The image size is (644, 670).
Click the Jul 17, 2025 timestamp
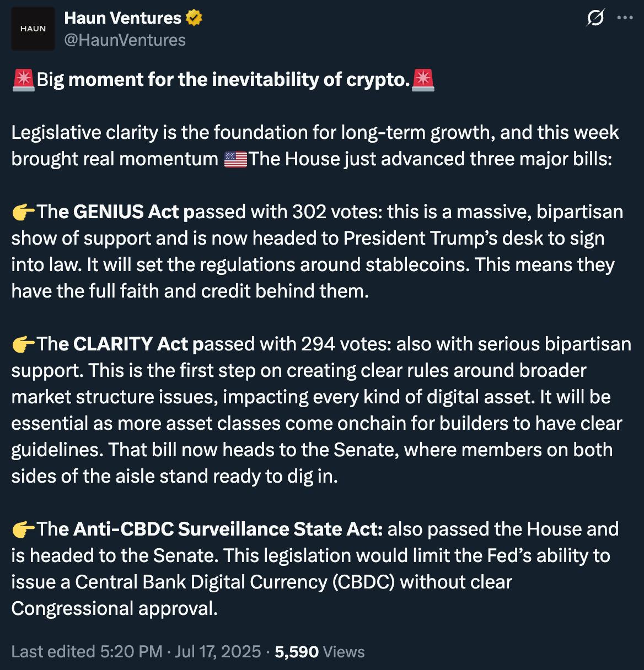pyautogui.click(x=218, y=651)
